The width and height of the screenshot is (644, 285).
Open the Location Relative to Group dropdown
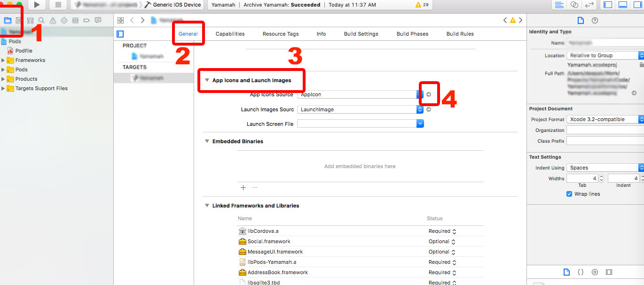click(x=605, y=55)
